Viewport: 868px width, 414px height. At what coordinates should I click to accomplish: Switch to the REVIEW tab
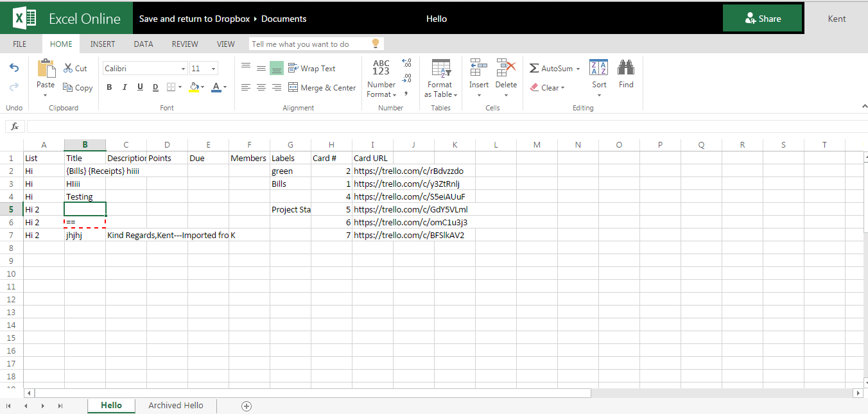pyautogui.click(x=185, y=44)
